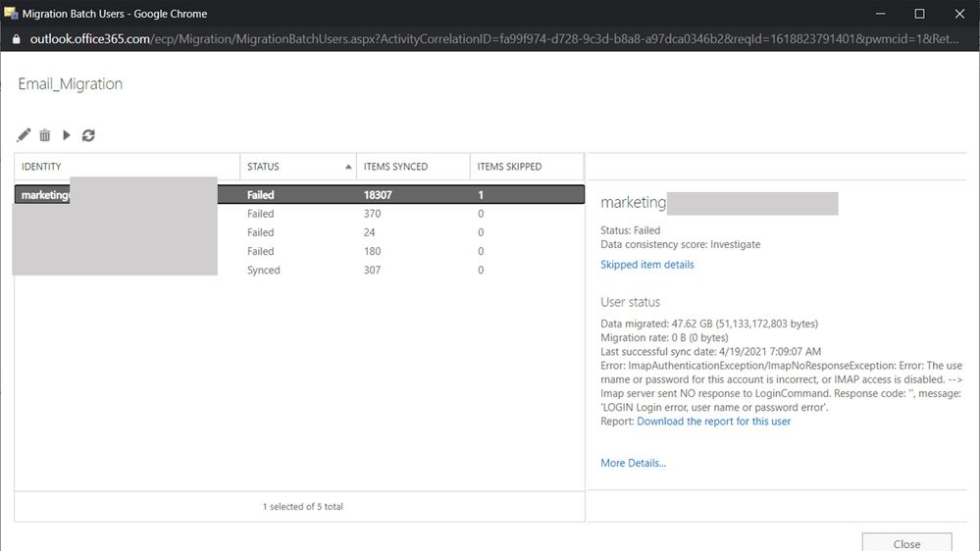Open the Skipped item details link
980x551 pixels.
coord(646,265)
